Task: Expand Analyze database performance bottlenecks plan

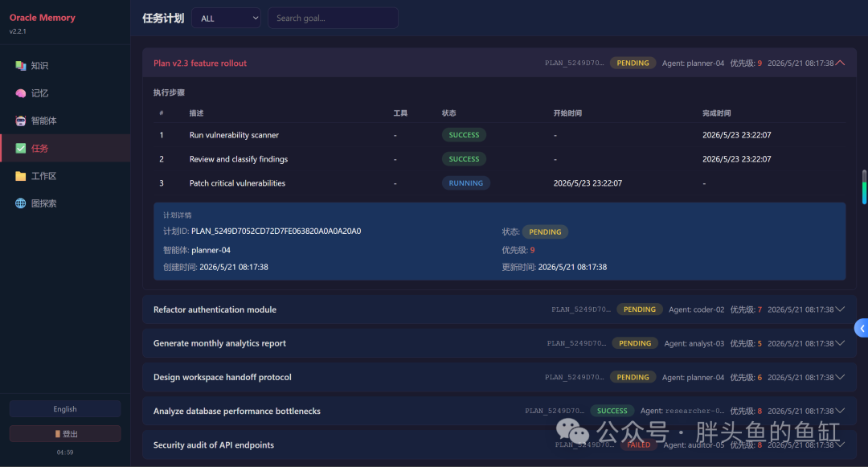Action: (840, 411)
